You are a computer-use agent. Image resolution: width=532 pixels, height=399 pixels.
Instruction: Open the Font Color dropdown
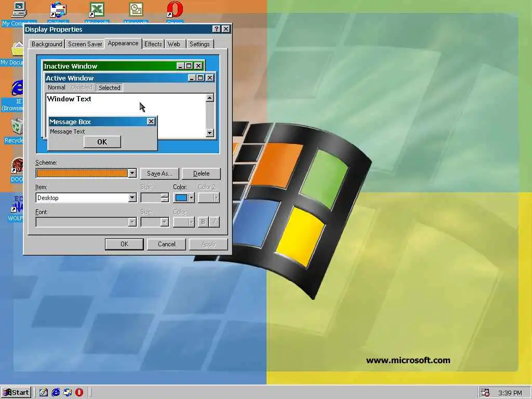[191, 222]
